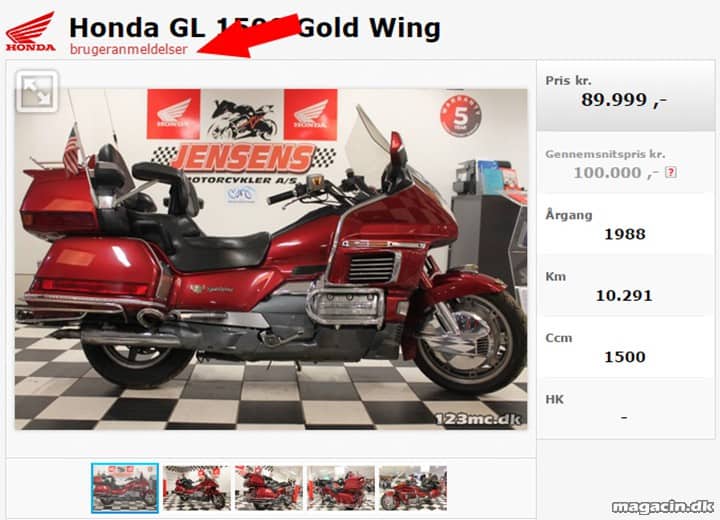Select the fifth motorcycle thumbnail
This screenshot has width=720, height=520.
click(413, 488)
